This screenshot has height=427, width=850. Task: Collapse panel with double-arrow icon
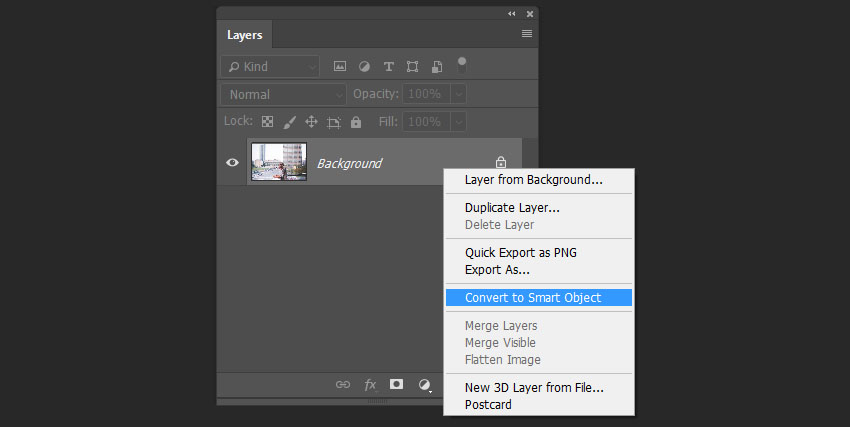point(512,14)
